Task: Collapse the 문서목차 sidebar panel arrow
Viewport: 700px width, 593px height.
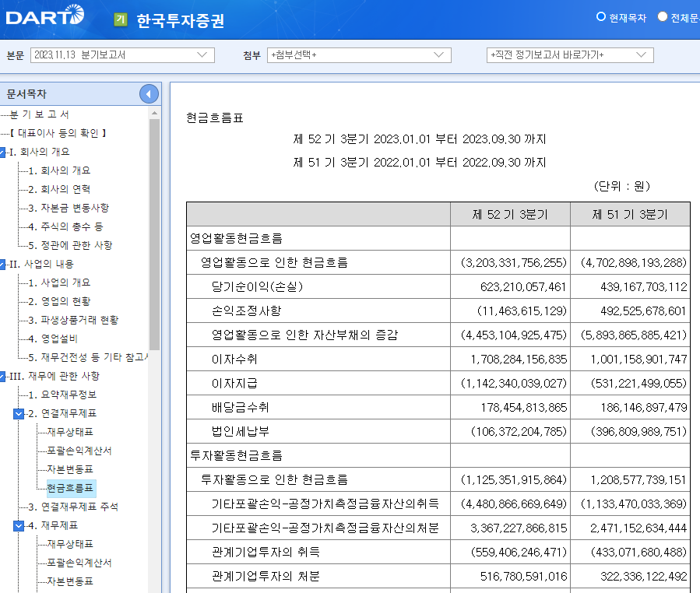Action: tap(149, 93)
